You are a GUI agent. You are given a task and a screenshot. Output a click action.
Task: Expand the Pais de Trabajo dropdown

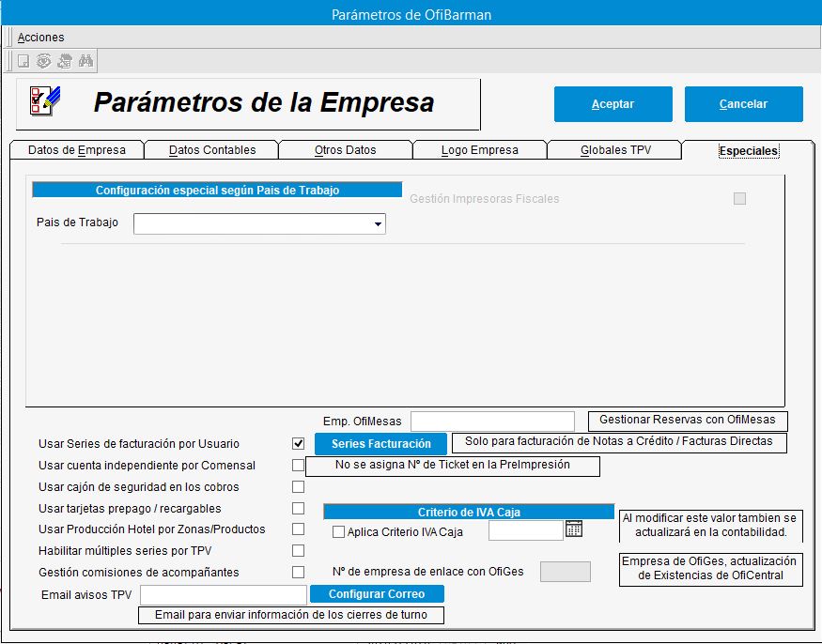coord(378,224)
